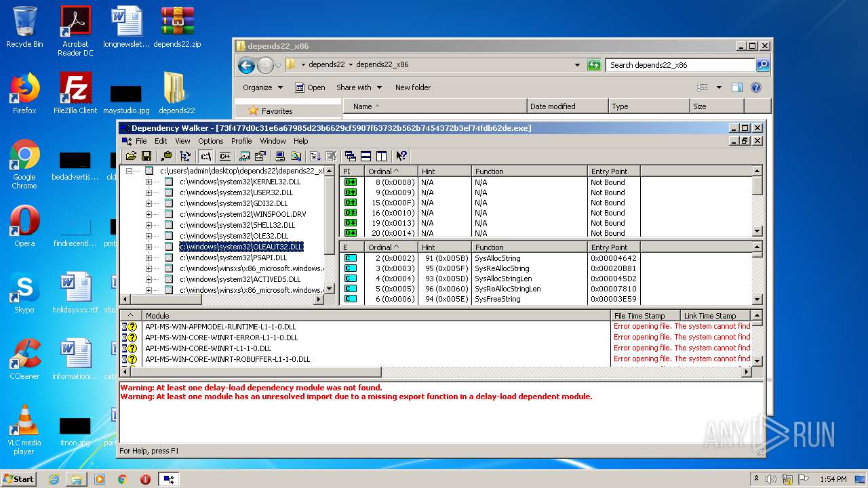Sort modules by File Time Stamp

coord(646,316)
